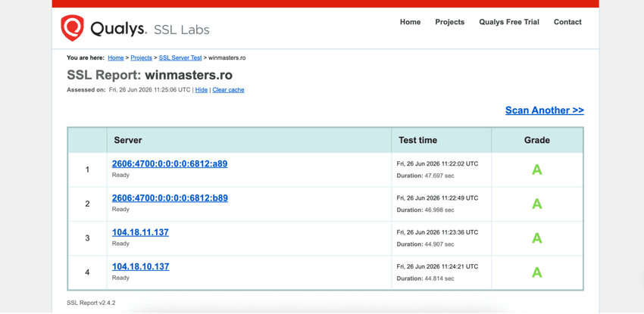Follow the SSL Server Test breadcrumb link

pos(180,58)
